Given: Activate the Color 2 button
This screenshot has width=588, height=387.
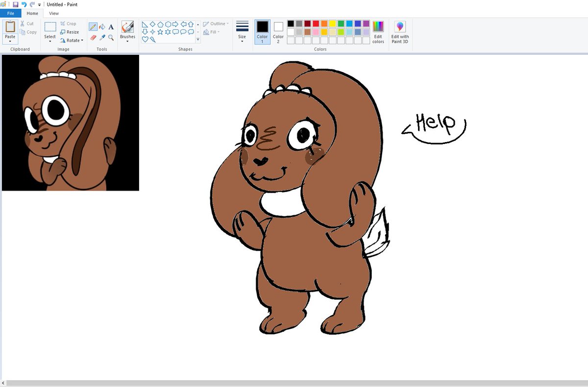Looking at the screenshot, I should pos(278,32).
